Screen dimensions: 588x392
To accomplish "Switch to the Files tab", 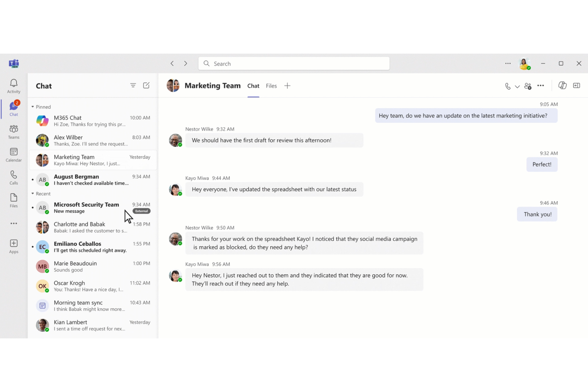I will 271,86.
